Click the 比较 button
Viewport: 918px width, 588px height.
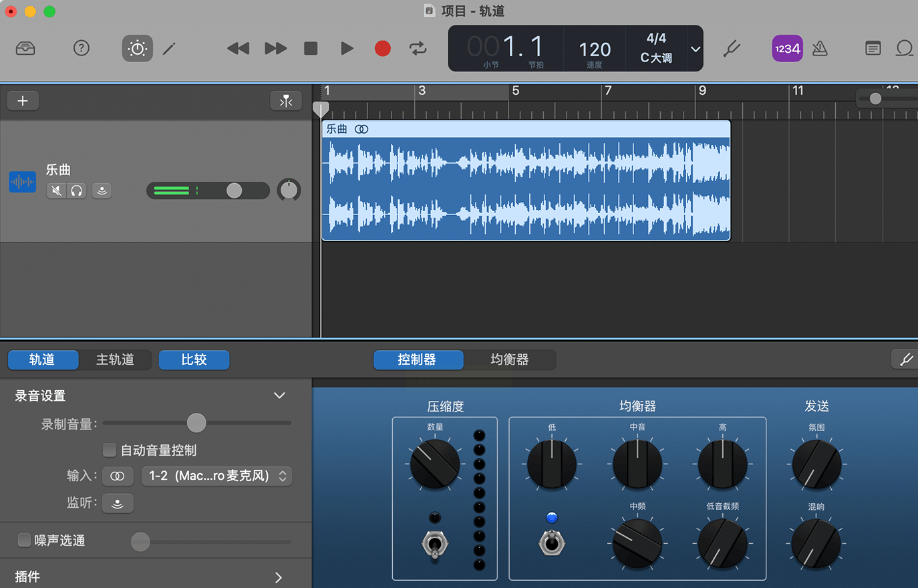point(194,359)
